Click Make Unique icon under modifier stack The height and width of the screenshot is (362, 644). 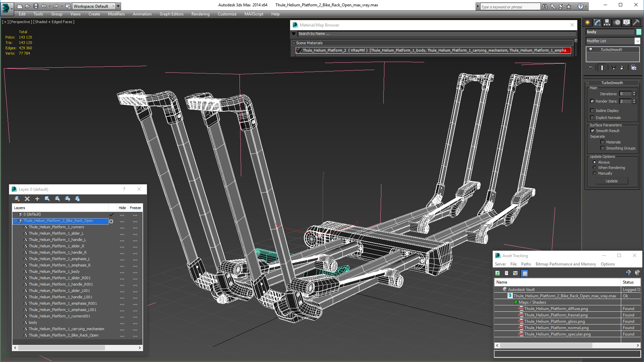pyautogui.click(x=613, y=68)
